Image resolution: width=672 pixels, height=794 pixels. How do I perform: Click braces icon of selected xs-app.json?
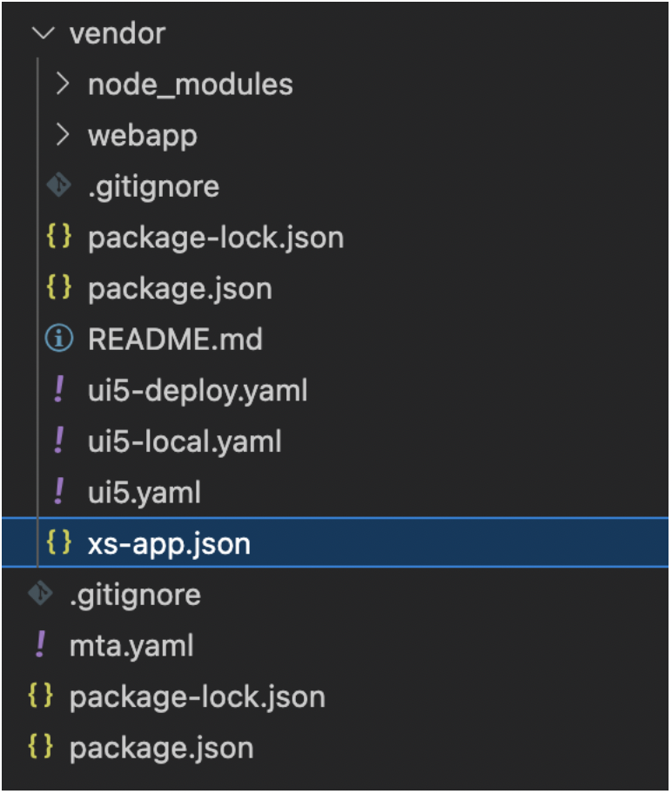pos(58,542)
